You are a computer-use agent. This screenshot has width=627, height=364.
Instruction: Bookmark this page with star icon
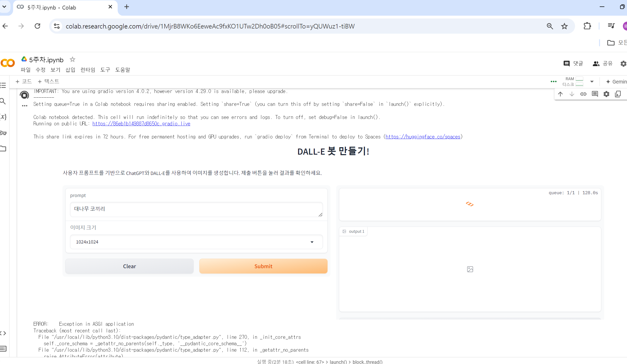tap(564, 26)
